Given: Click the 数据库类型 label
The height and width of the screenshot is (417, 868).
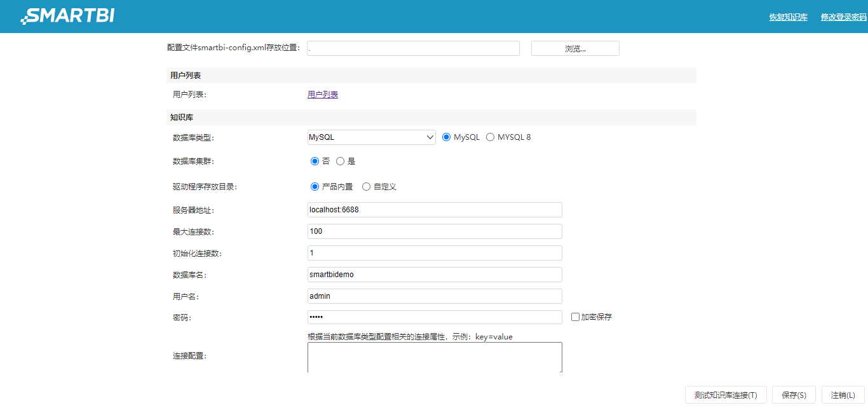Looking at the screenshot, I should tap(194, 138).
